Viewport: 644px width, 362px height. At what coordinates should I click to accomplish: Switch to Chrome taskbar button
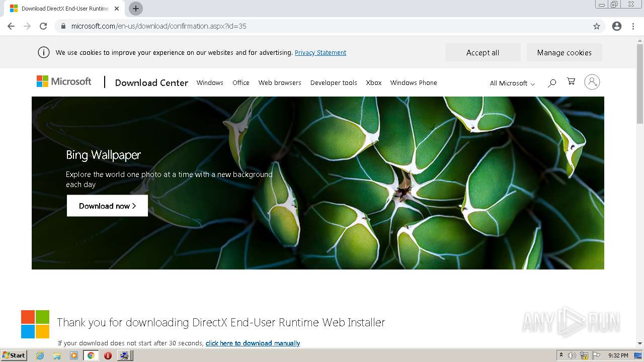coord(91,355)
